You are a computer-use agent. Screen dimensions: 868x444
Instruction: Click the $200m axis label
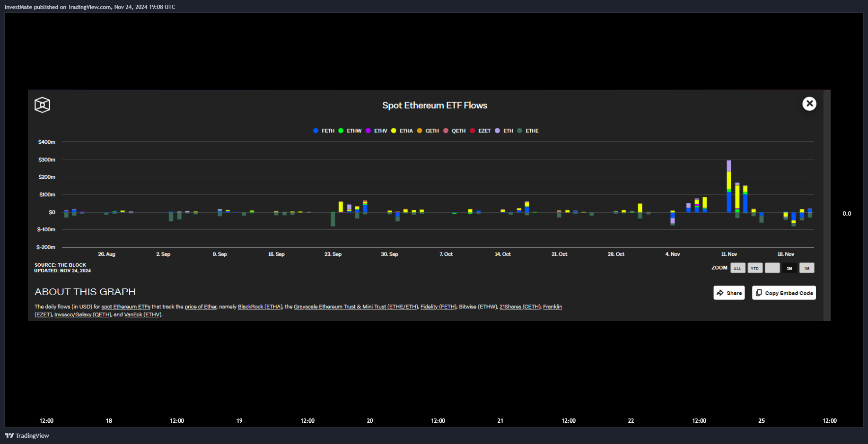point(47,177)
